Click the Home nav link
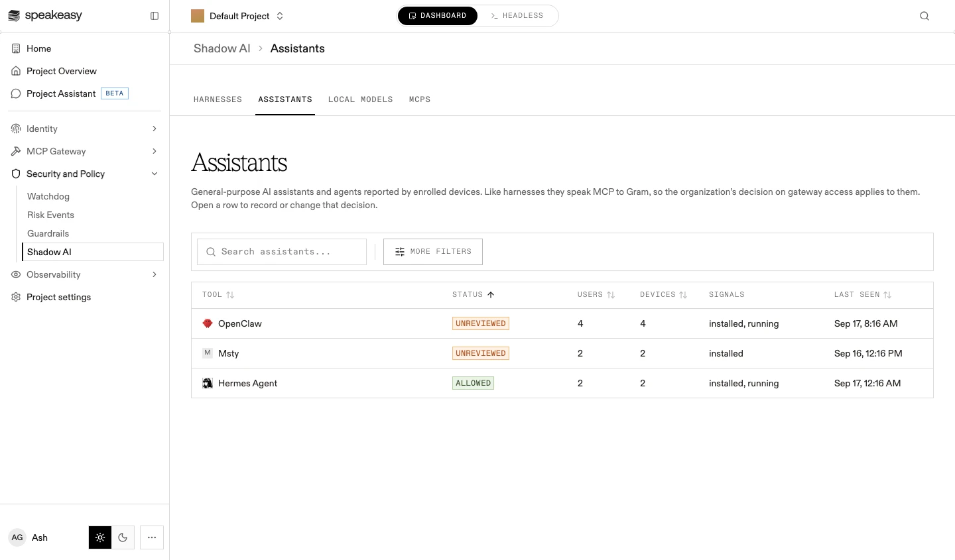The height and width of the screenshot is (560, 955). click(x=39, y=48)
